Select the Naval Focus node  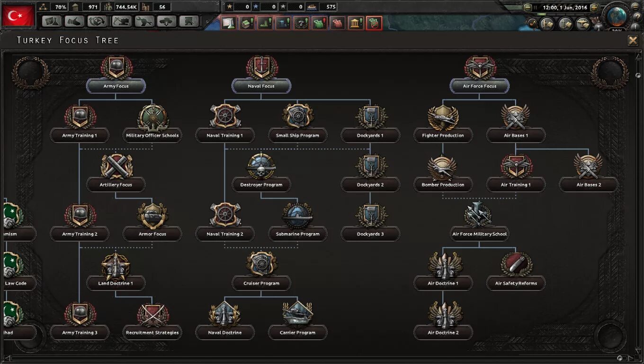(261, 75)
